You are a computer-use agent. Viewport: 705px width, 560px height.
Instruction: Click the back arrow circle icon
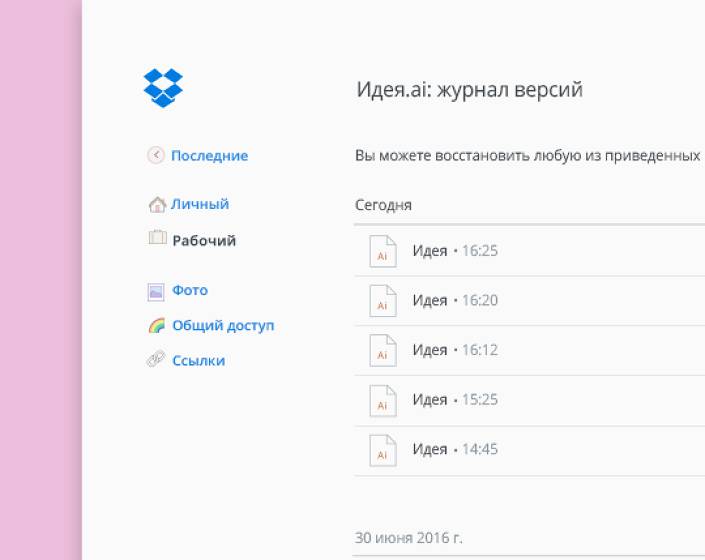pyautogui.click(x=156, y=156)
